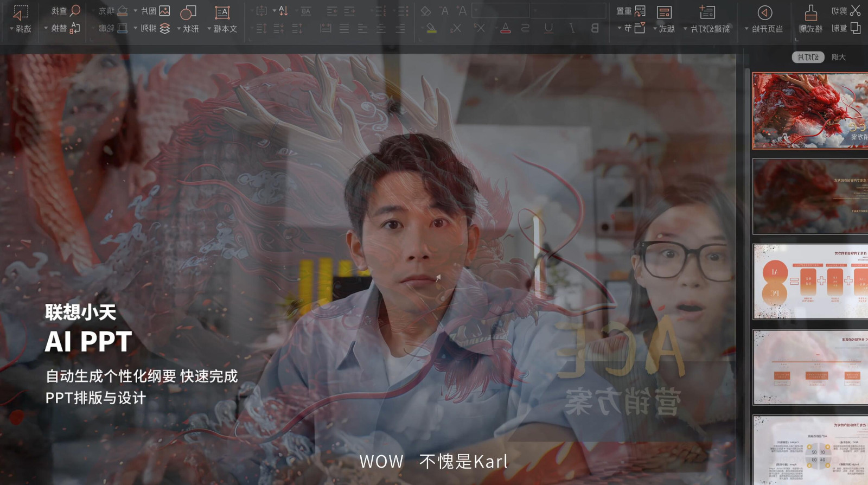
Task: Click the font color A icon
Action: click(506, 28)
